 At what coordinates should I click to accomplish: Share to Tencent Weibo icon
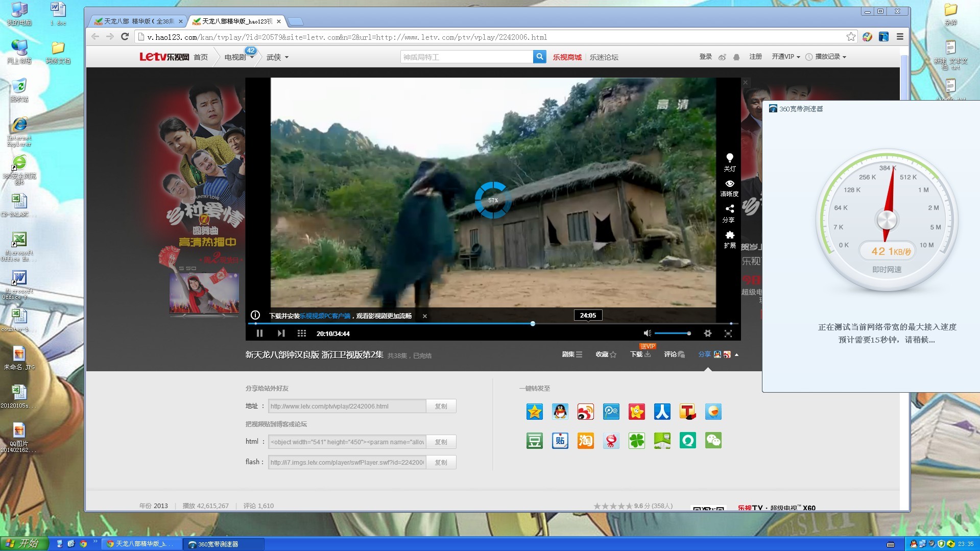(611, 412)
